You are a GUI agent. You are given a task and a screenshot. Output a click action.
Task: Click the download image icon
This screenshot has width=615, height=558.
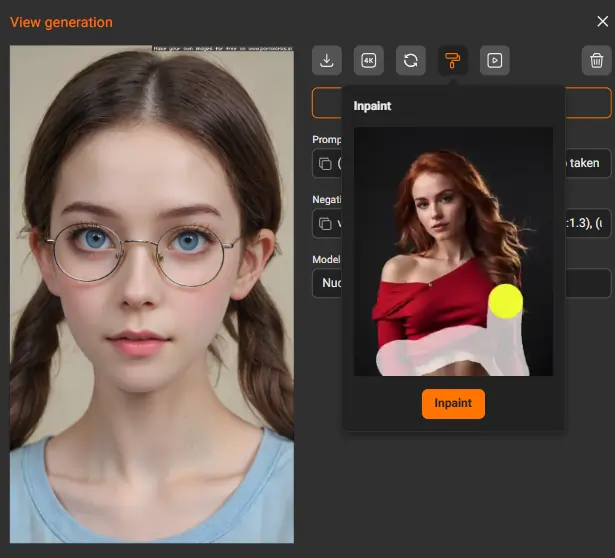[x=327, y=60]
